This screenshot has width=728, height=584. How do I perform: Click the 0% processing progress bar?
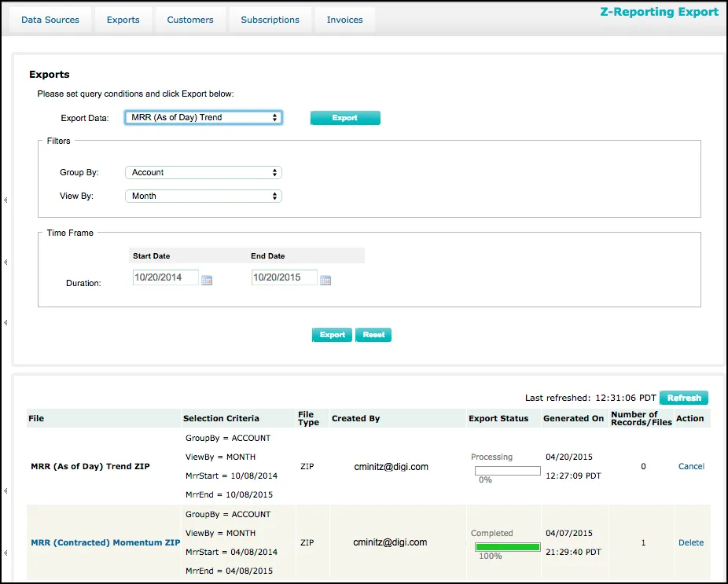coord(507,471)
